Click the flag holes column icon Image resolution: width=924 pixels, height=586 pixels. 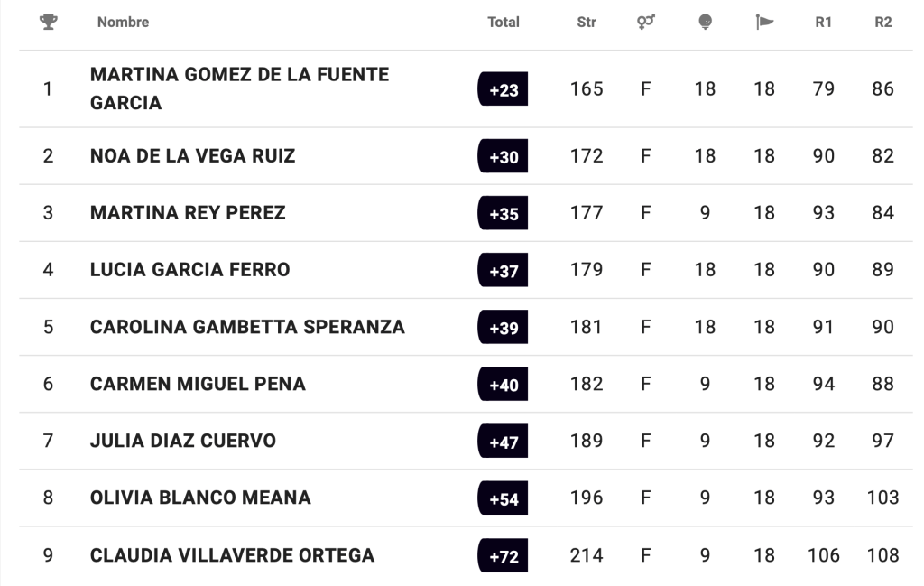coord(764,22)
